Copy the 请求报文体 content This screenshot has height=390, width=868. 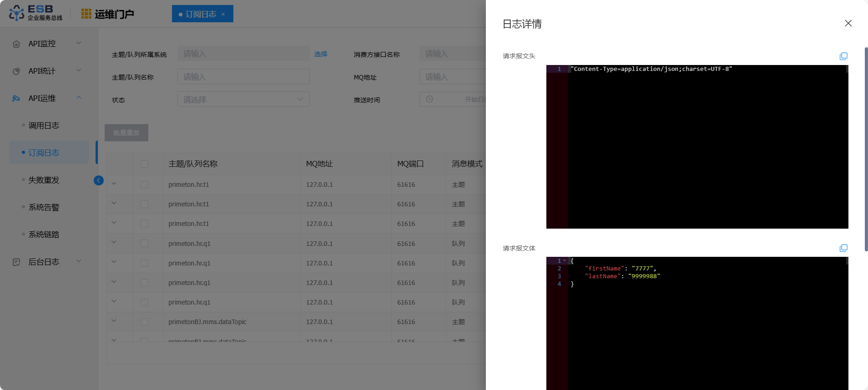pos(843,248)
